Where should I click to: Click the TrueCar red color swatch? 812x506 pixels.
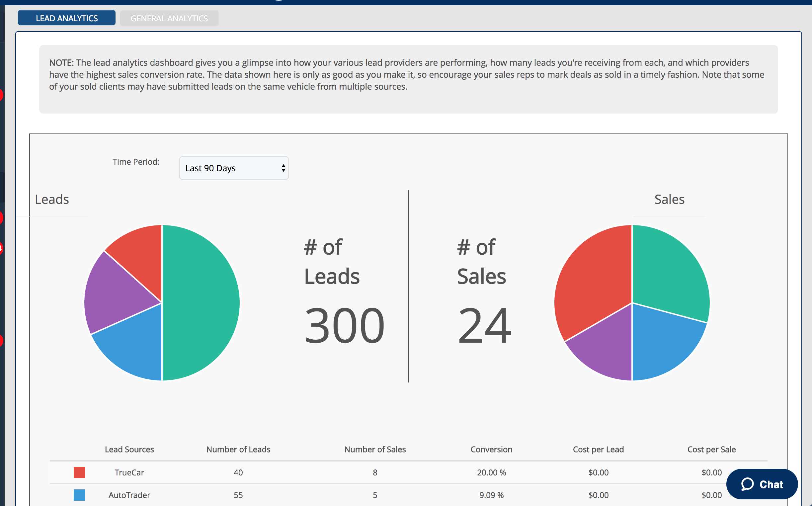79,472
